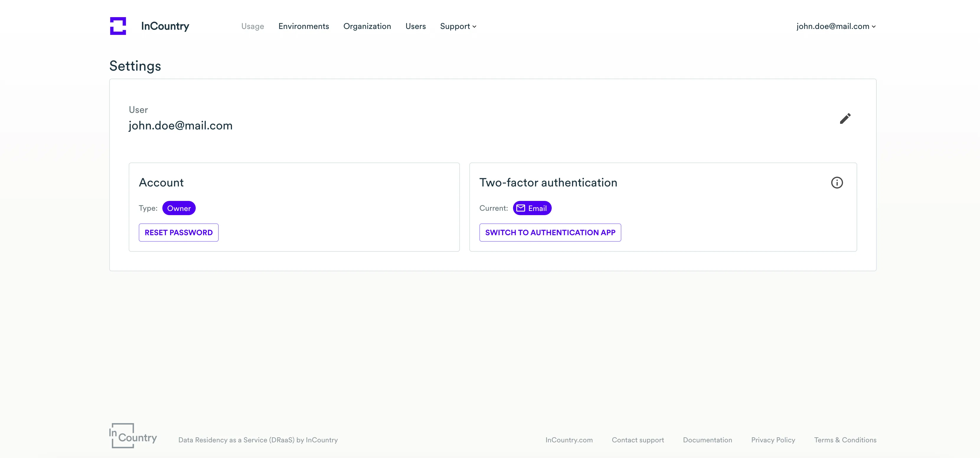This screenshot has width=980, height=458.
Task: Open two-factor authentication info icon
Action: (x=837, y=183)
